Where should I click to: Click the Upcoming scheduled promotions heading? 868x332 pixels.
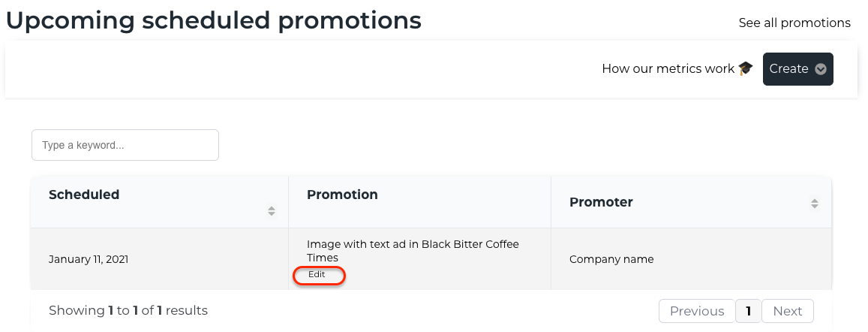tap(214, 20)
